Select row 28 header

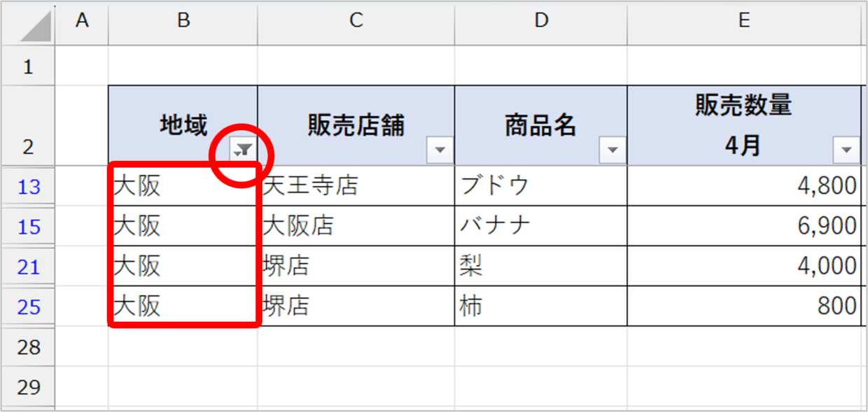click(x=29, y=346)
